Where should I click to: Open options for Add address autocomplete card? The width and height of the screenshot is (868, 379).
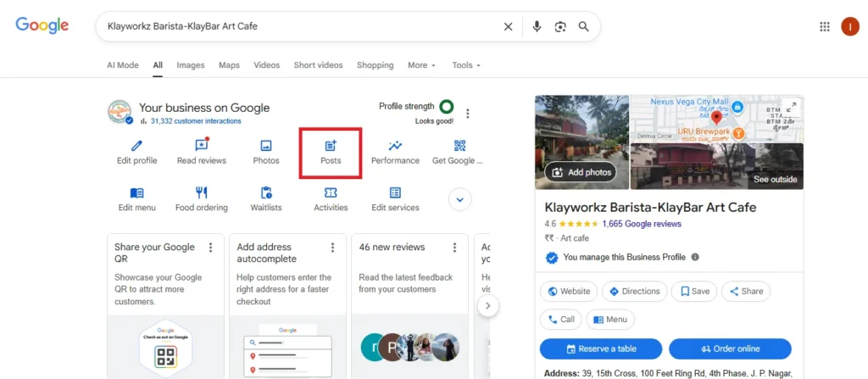[332, 248]
